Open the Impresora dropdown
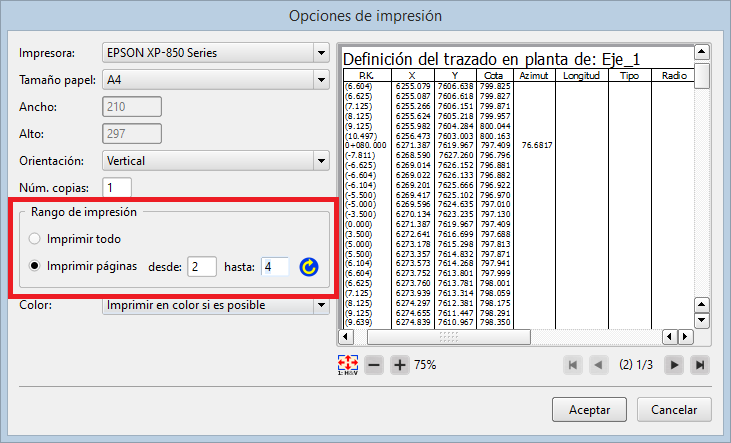Viewport: 731px width, 443px height. coord(216,53)
